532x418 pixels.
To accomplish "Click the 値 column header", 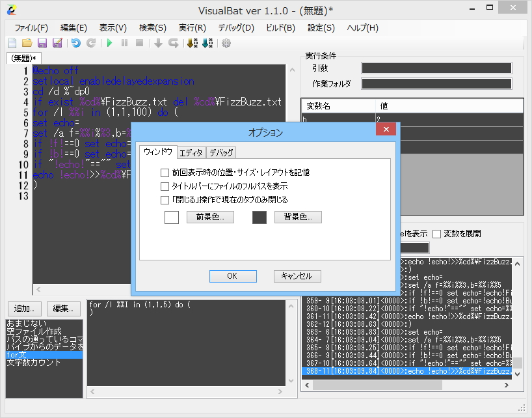I will point(449,106).
